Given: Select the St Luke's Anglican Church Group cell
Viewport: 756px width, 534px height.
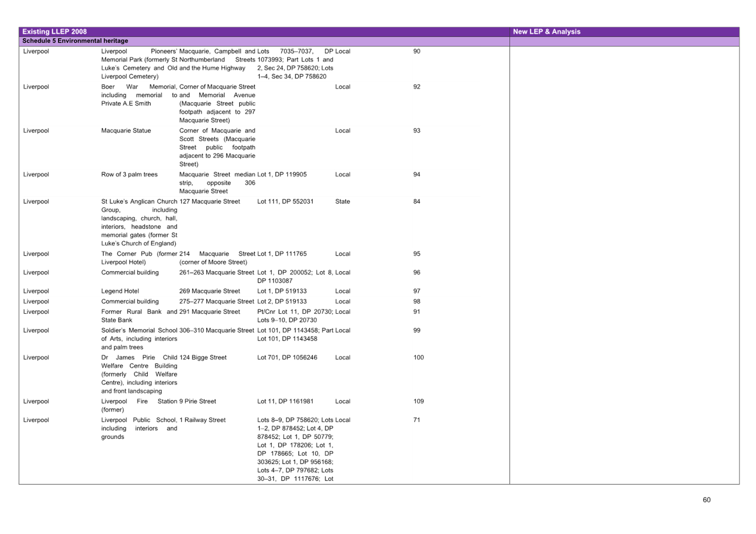Looking at the screenshot, I should point(139,222).
